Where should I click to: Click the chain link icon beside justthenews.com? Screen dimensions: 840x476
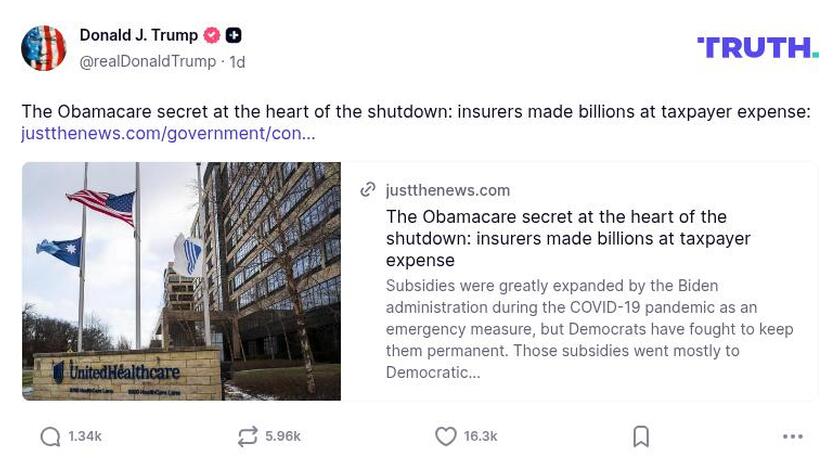coord(368,190)
